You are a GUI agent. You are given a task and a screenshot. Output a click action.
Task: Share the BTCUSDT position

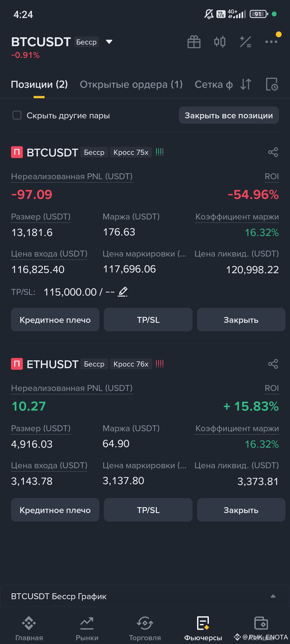(x=273, y=152)
